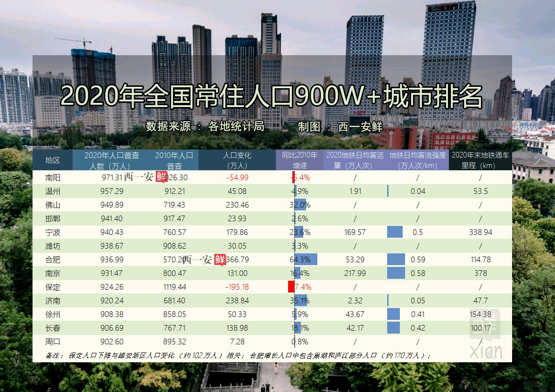Click the 971.31 population value
Viewport: 555px width, 392px height.
pos(112,177)
